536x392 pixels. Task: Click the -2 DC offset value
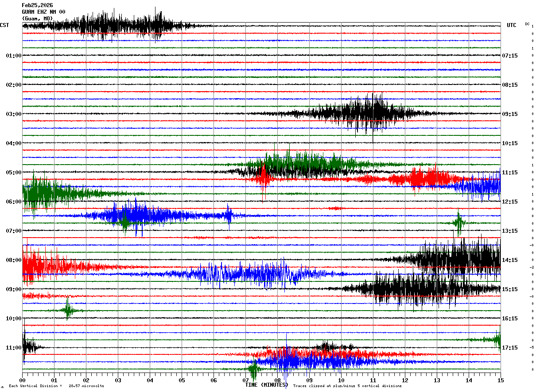532,267
